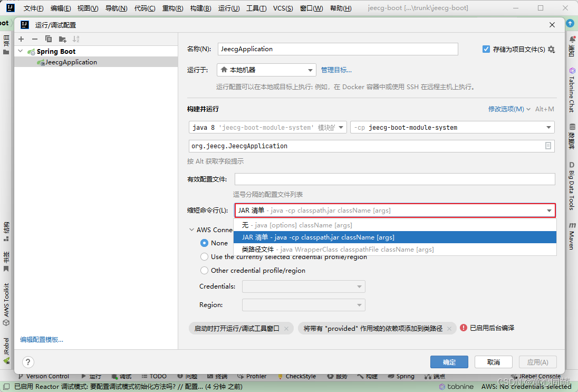This screenshot has width=578, height=392.
Task: Remove selected configuration with minus icon
Action: 35,39
